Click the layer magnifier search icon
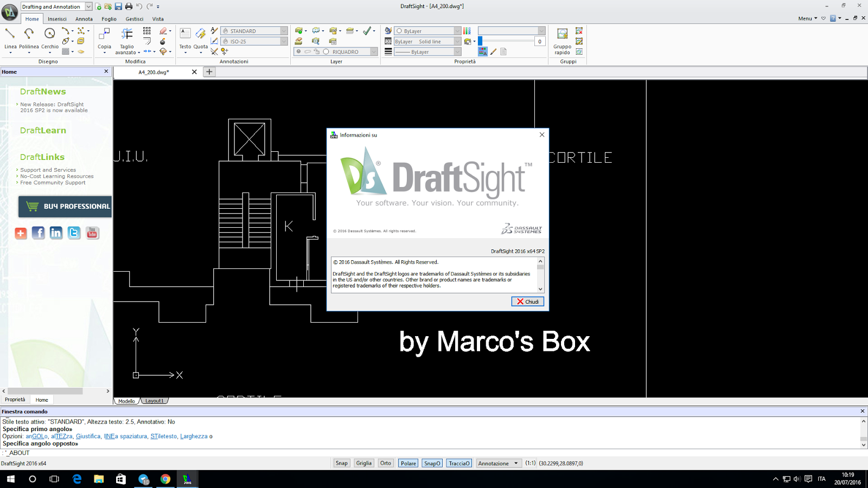 click(x=316, y=41)
